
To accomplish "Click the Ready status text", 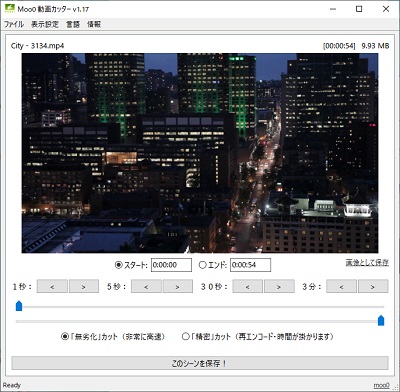I will point(12,385).
